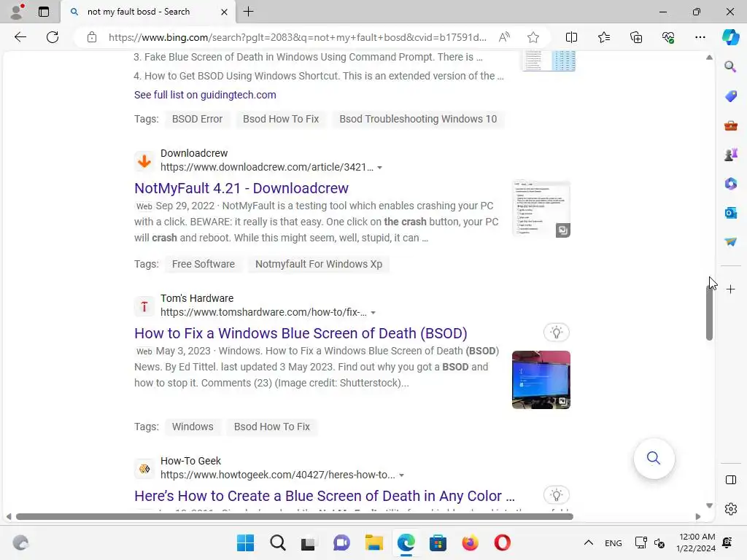This screenshot has height=560, width=747.
Task: Open File Explorer from taskbar
Action: (374, 542)
